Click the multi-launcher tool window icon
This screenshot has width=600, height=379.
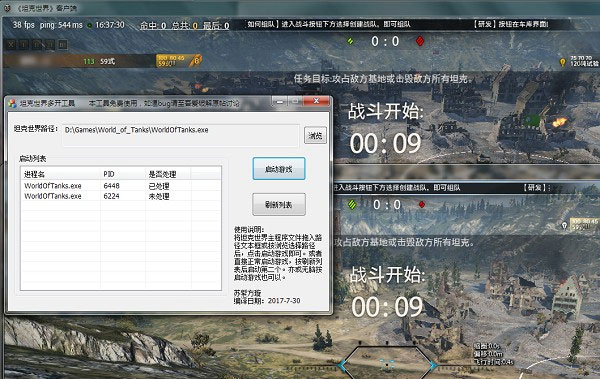13,103
